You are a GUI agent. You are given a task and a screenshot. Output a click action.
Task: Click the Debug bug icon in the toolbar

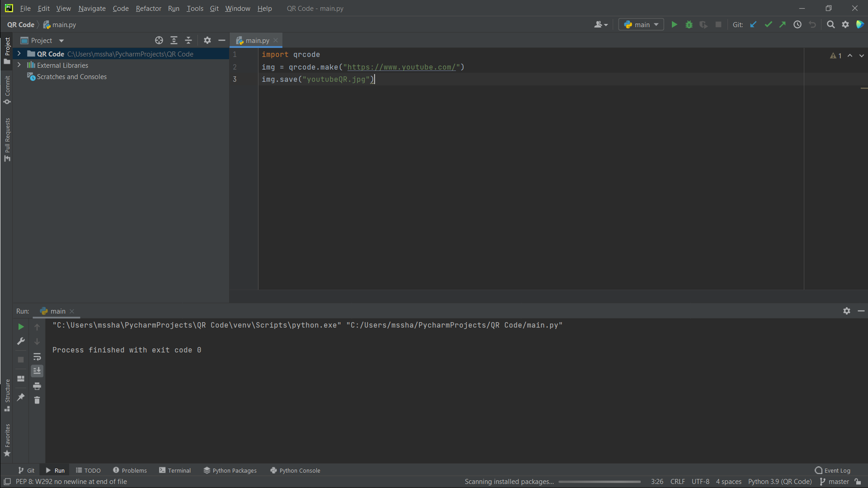pos(689,24)
